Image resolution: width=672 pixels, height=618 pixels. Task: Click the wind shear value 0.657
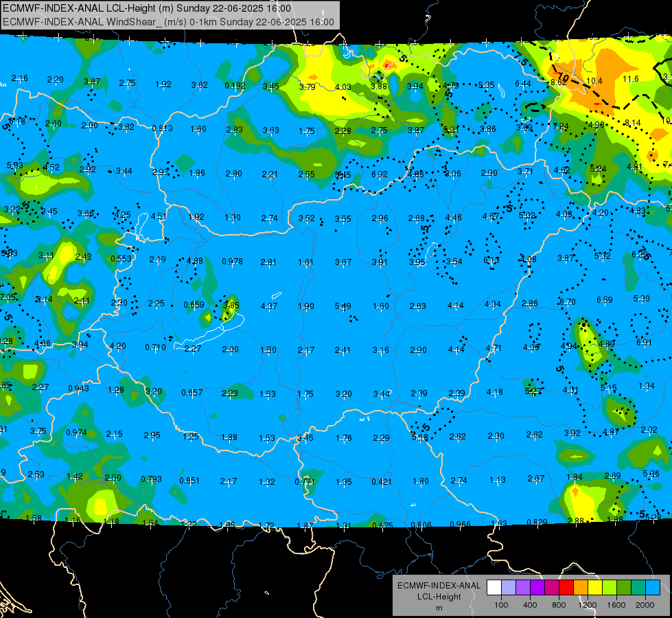click(x=192, y=392)
